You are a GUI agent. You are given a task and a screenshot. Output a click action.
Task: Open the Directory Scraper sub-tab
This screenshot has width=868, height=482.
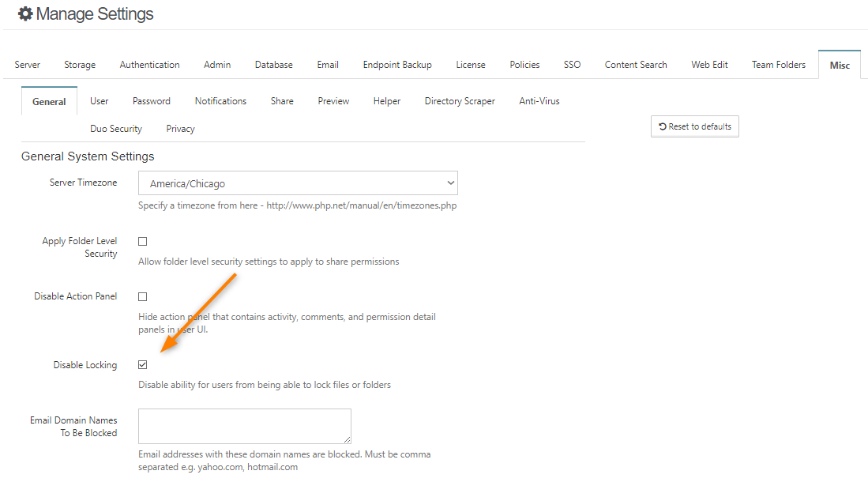[x=460, y=101]
